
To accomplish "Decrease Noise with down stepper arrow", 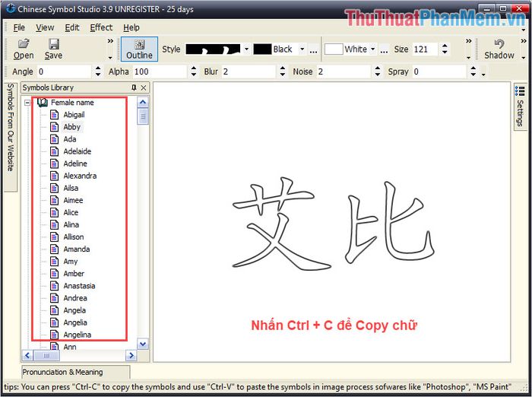I will 378,75.
